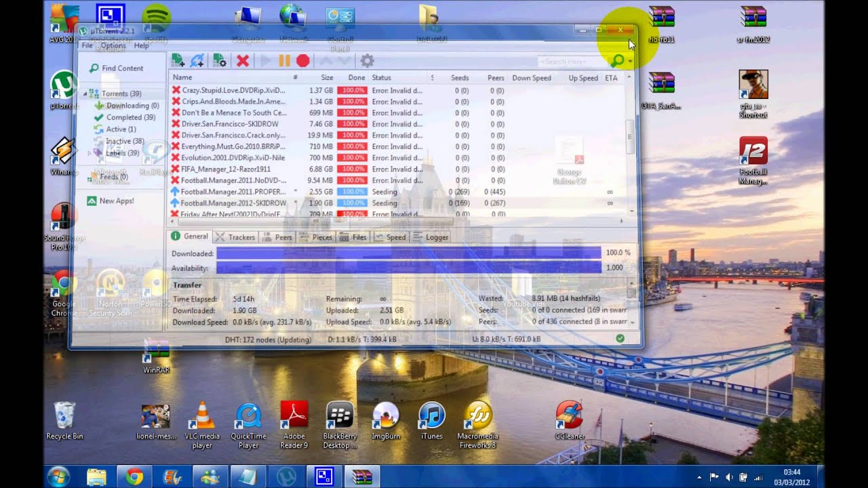868x488 pixels.
Task: Click the CCleaner desktop icon
Action: [570, 421]
